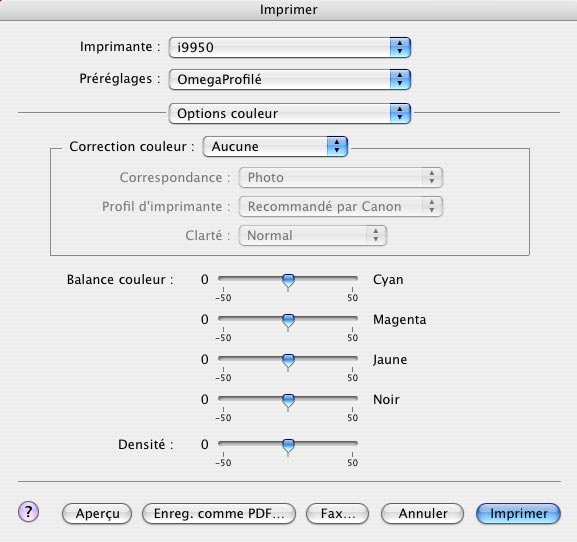The width and height of the screenshot is (577, 542).
Task: Expand the Options couleur pane selector
Action: 290,113
